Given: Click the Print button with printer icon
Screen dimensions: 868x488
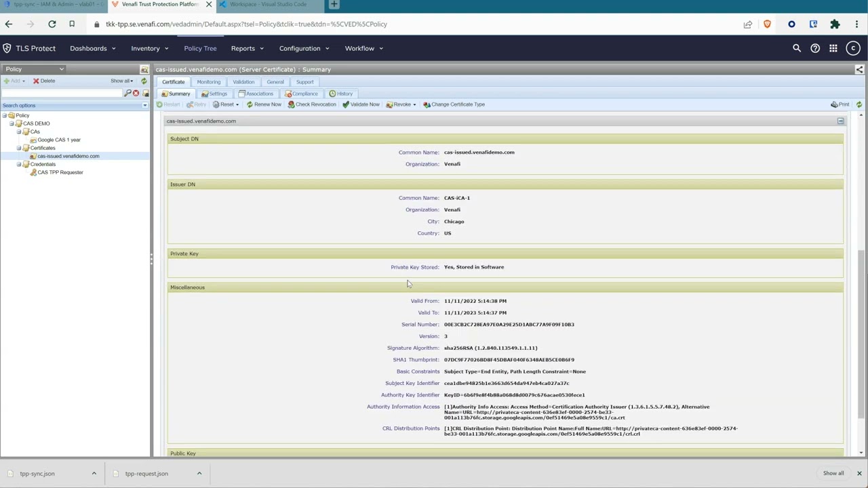Looking at the screenshot, I should (x=840, y=104).
